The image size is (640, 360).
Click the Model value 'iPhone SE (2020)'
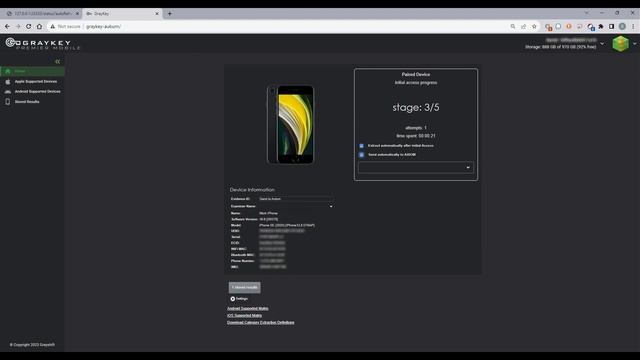pyautogui.click(x=287, y=225)
